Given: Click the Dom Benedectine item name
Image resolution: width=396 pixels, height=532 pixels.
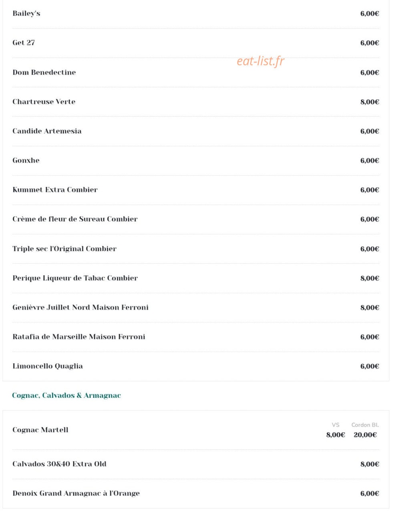Looking at the screenshot, I should pyautogui.click(x=44, y=72).
